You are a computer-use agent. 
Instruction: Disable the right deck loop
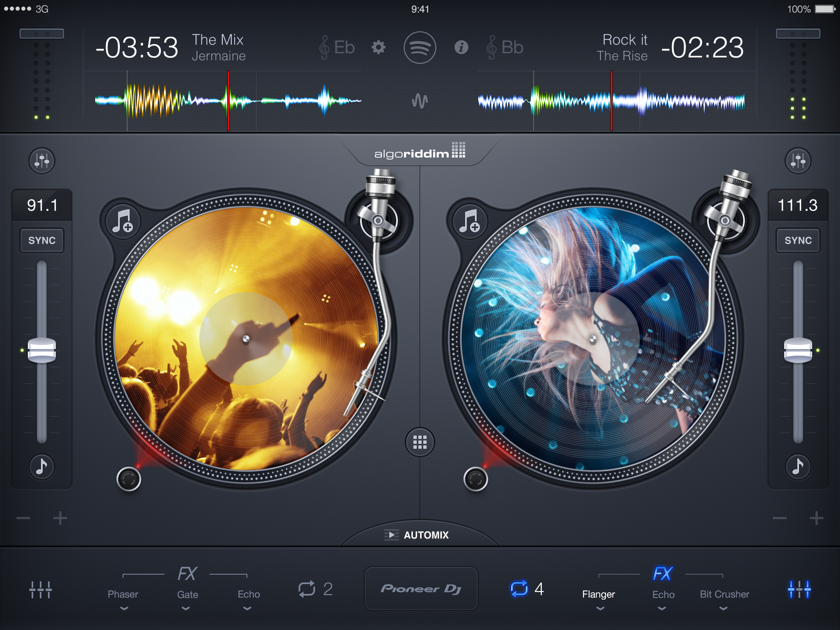click(x=519, y=589)
